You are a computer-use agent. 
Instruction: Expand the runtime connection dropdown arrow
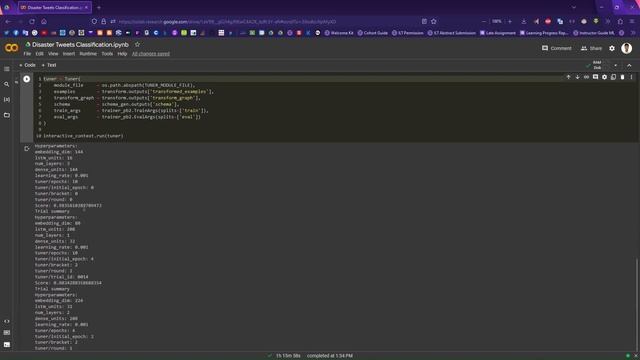pos(616,65)
